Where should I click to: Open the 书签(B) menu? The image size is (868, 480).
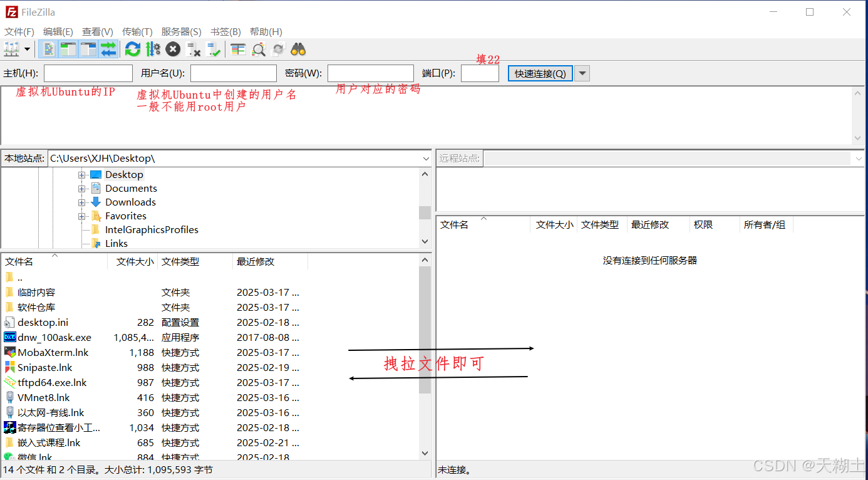(225, 31)
